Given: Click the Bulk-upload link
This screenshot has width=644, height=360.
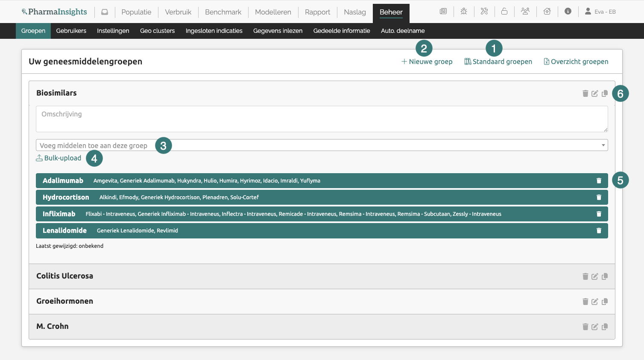Looking at the screenshot, I should (59, 158).
